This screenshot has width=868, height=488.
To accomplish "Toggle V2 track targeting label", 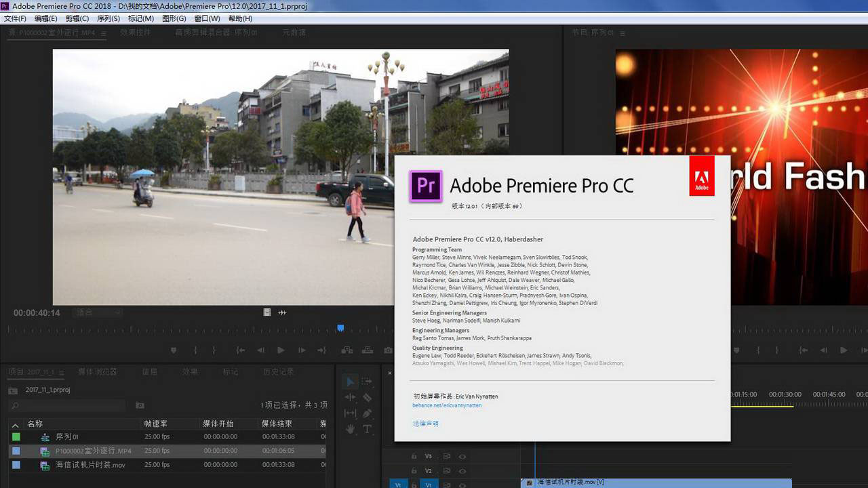I will [429, 471].
